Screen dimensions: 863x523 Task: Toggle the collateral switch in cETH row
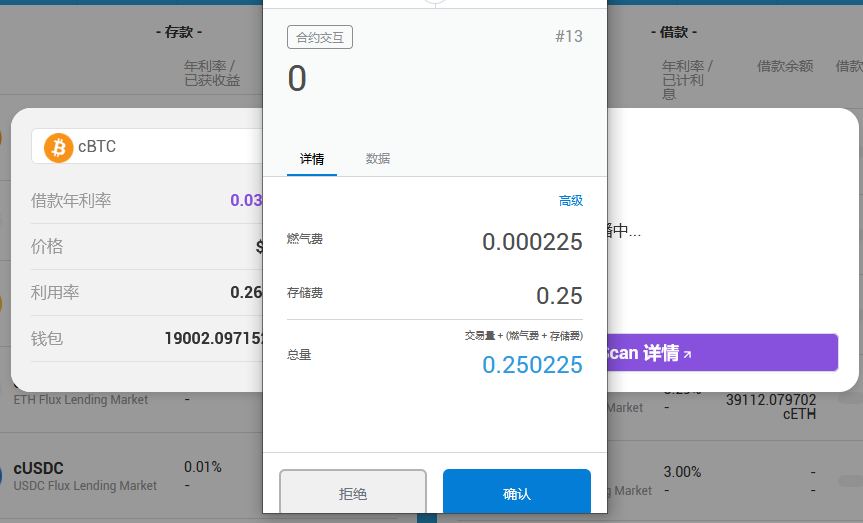click(850, 399)
